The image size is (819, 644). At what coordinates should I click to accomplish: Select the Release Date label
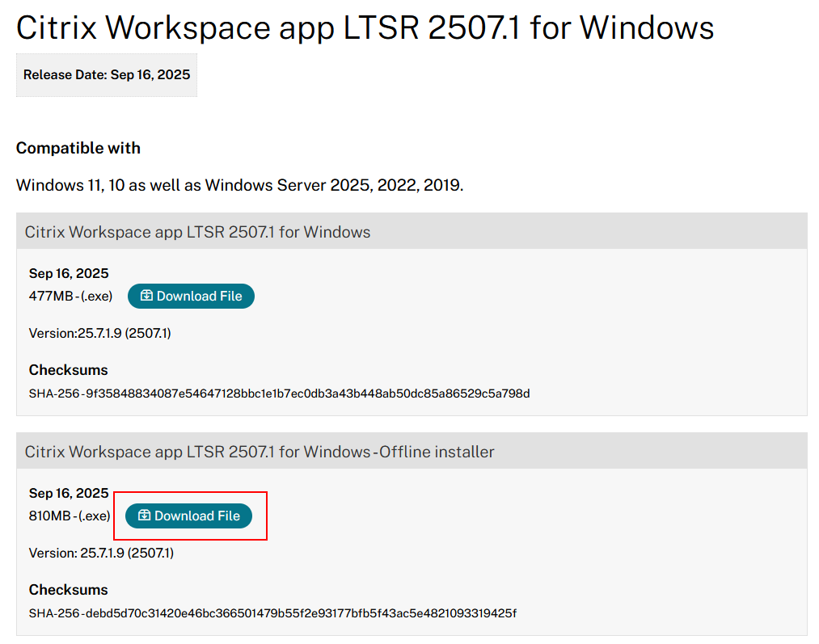pos(106,74)
